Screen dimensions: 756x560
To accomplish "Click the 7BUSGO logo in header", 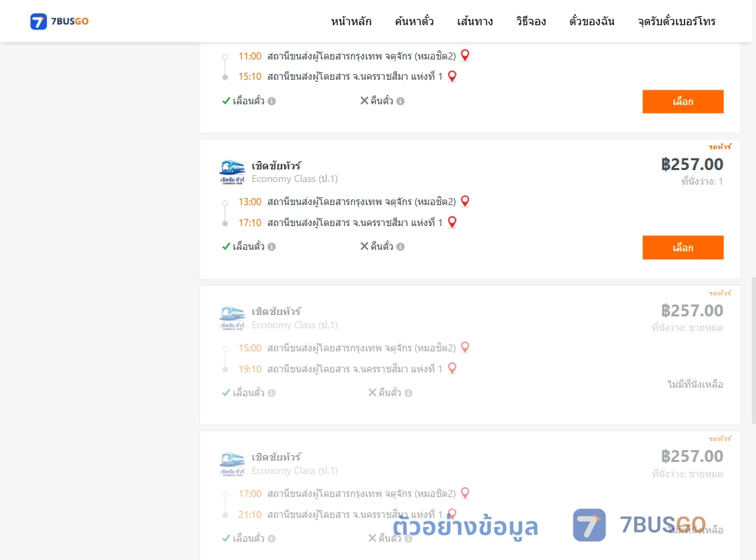I will (59, 21).
